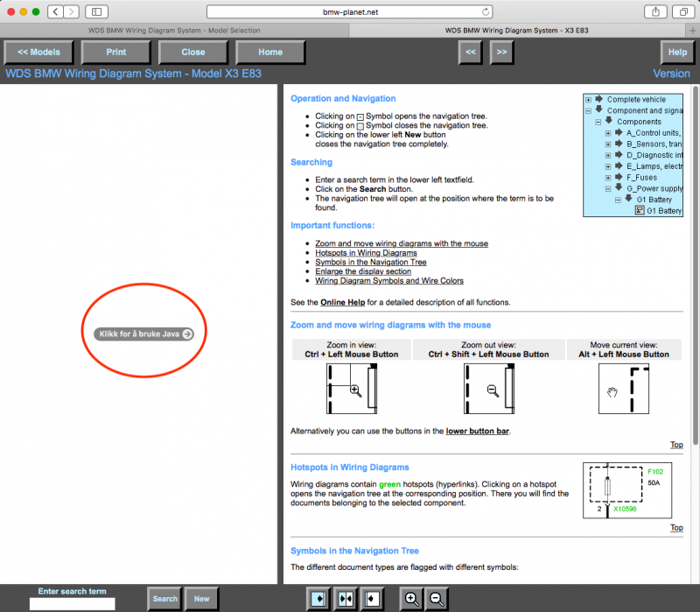The image size is (700, 612).
Task: Click the vertical scrollbar of the help pane
Action: point(696,266)
